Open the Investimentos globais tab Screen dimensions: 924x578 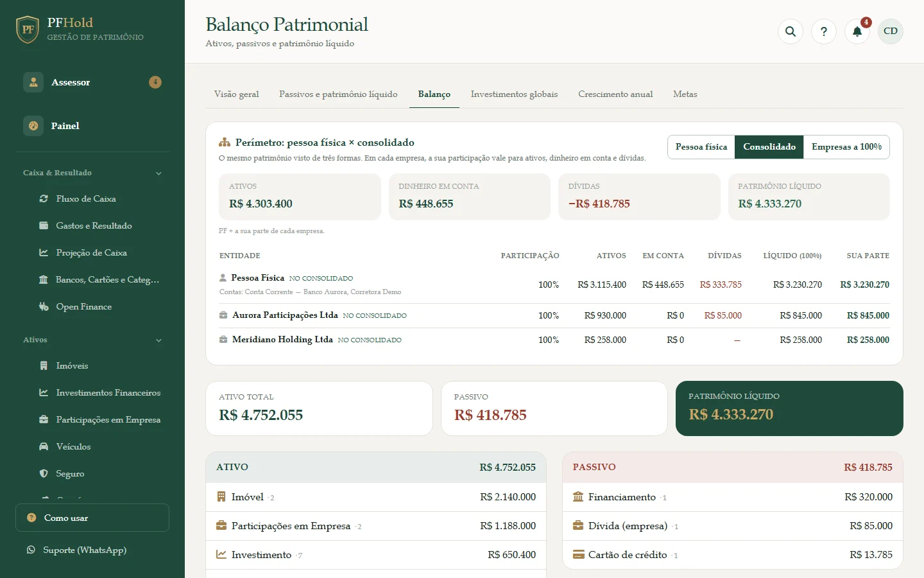click(514, 94)
